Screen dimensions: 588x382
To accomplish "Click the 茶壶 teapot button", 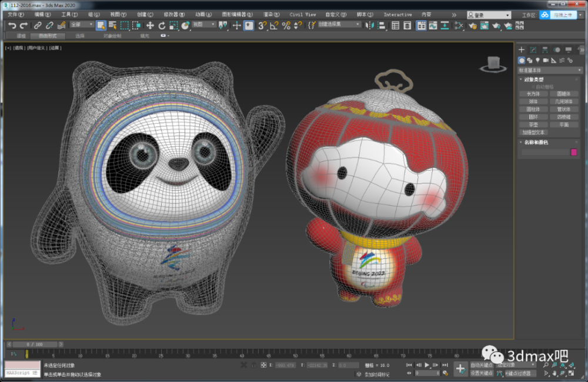I will tap(533, 125).
